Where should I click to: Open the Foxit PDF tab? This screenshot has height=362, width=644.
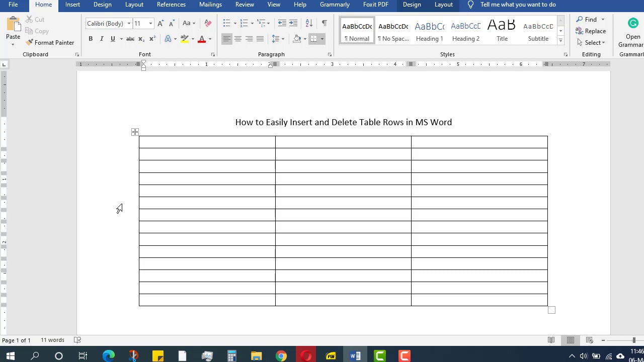pyautogui.click(x=376, y=5)
